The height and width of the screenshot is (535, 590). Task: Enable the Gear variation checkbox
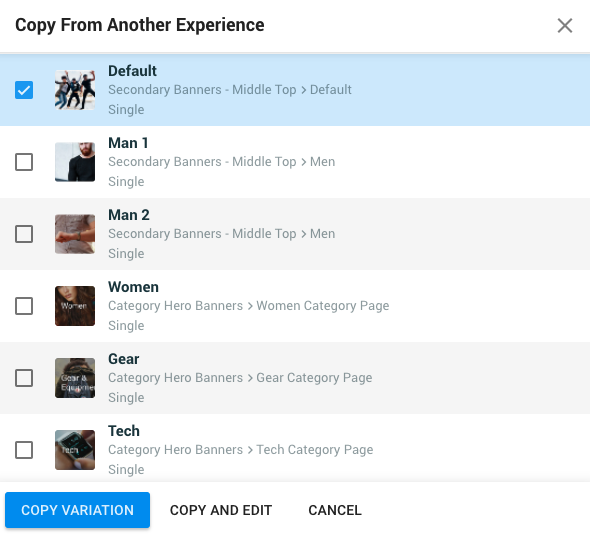click(24, 378)
